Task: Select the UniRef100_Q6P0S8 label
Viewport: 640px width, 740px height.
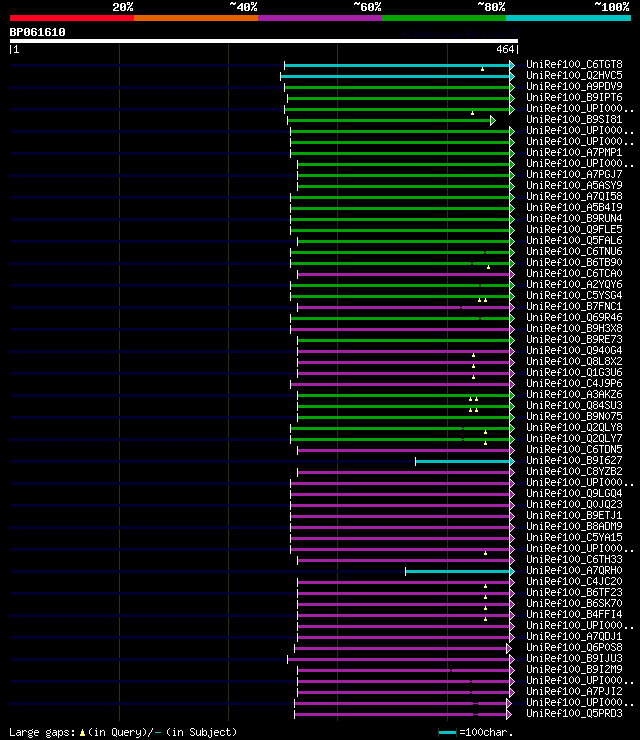Action: (x=574, y=648)
